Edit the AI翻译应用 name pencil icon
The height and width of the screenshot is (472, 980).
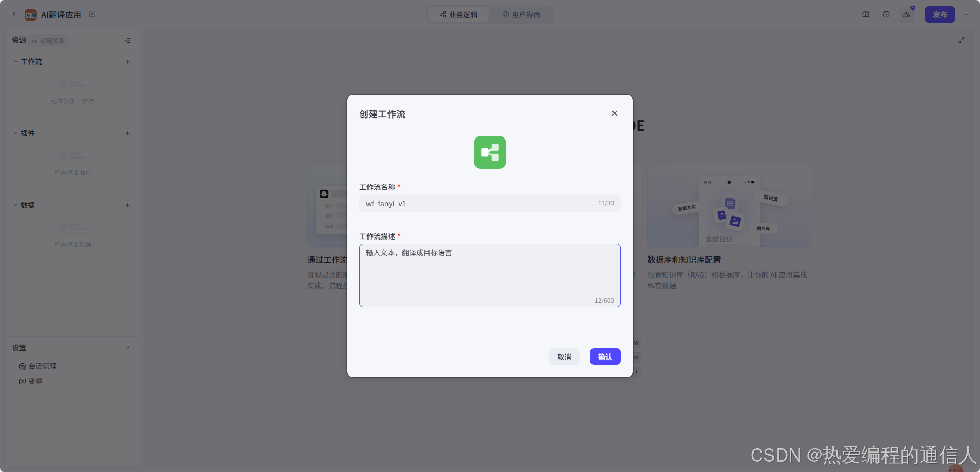pos(92,14)
